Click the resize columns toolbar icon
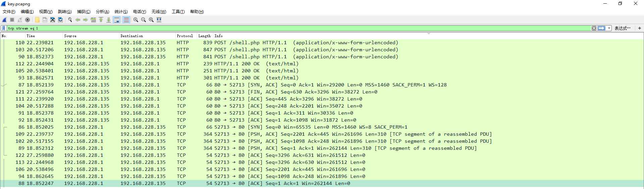This screenshot has height=189, width=644. click(x=159, y=20)
